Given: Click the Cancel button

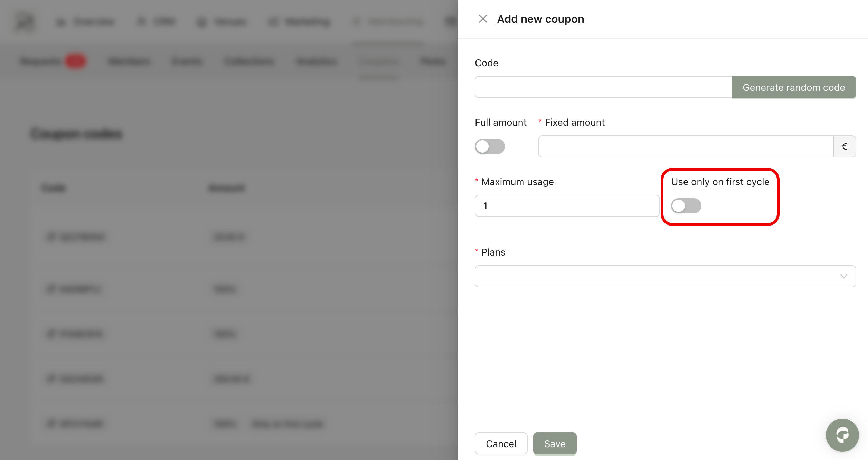Looking at the screenshot, I should click(501, 444).
